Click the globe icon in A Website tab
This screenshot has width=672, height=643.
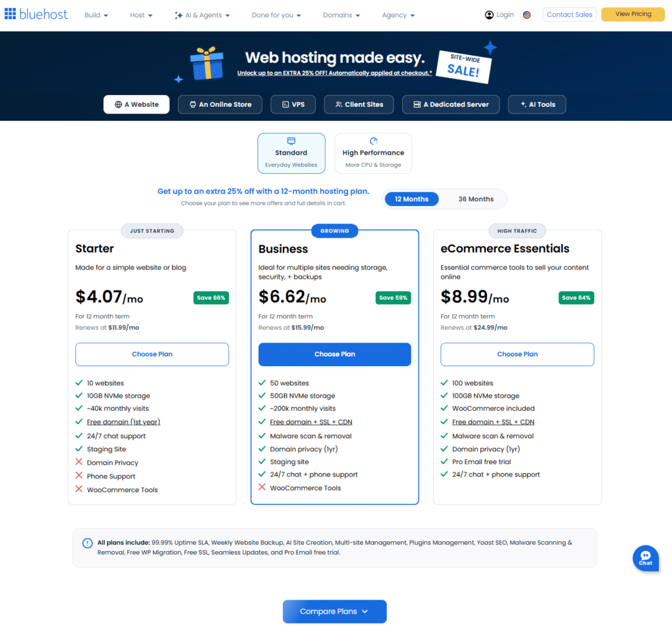118,104
